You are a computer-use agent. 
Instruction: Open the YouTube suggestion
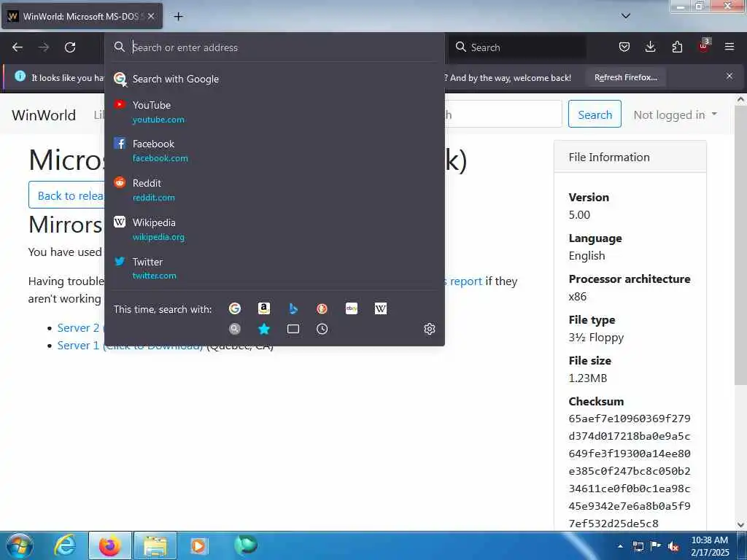point(274,112)
